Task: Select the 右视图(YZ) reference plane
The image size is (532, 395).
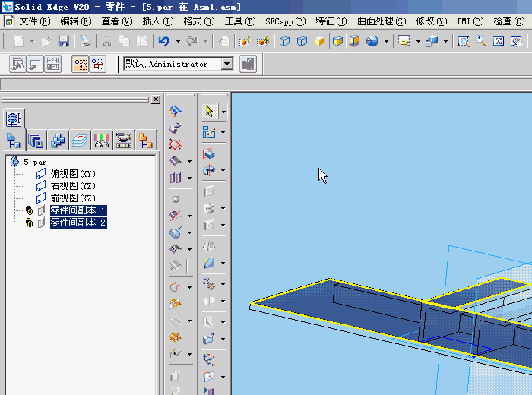Action: pyautogui.click(x=73, y=186)
